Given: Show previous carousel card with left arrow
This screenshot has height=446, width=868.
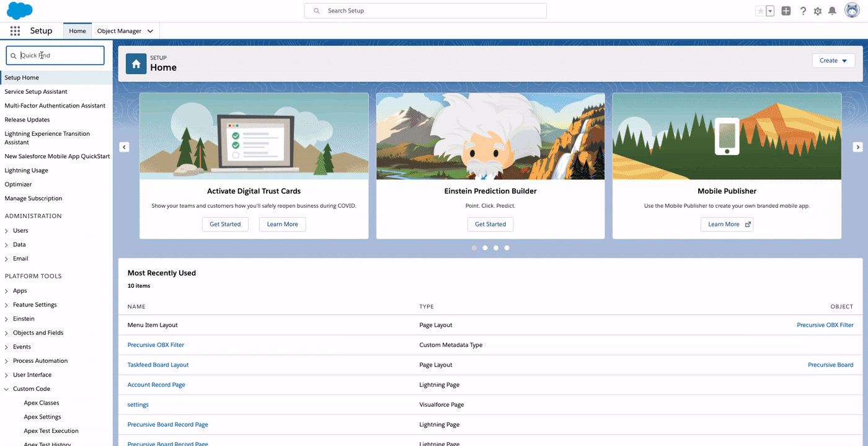Looking at the screenshot, I should 124,147.
